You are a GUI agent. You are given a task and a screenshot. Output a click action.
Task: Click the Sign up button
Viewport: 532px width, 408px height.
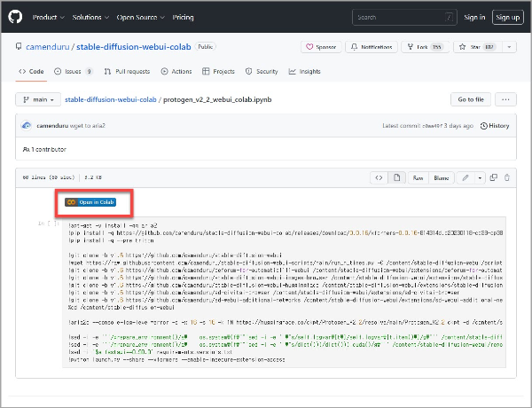point(507,18)
